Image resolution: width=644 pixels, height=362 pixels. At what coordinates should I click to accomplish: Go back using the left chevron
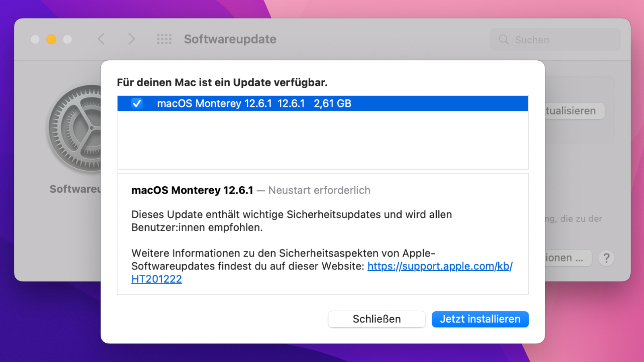[101, 39]
